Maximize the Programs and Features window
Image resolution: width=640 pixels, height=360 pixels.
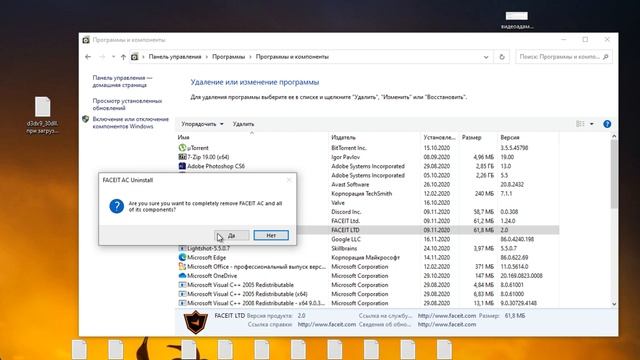point(585,40)
